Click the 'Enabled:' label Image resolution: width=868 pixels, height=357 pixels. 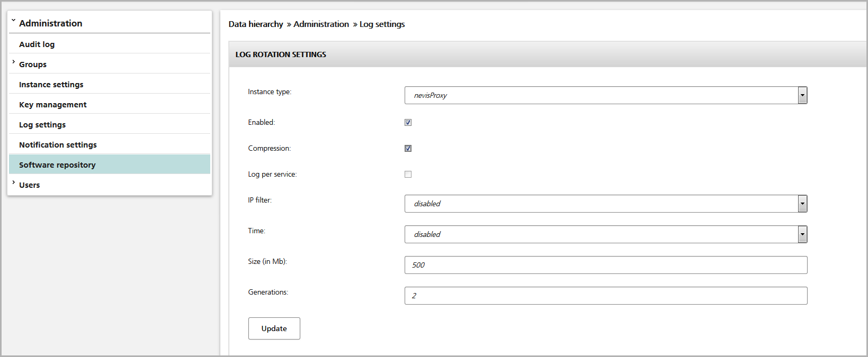click(262, 122)
